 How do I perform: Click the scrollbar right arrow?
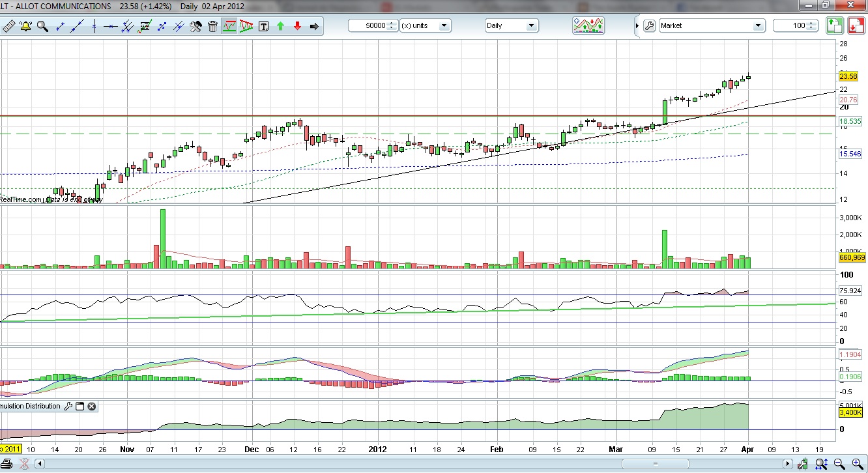(787, 464)
